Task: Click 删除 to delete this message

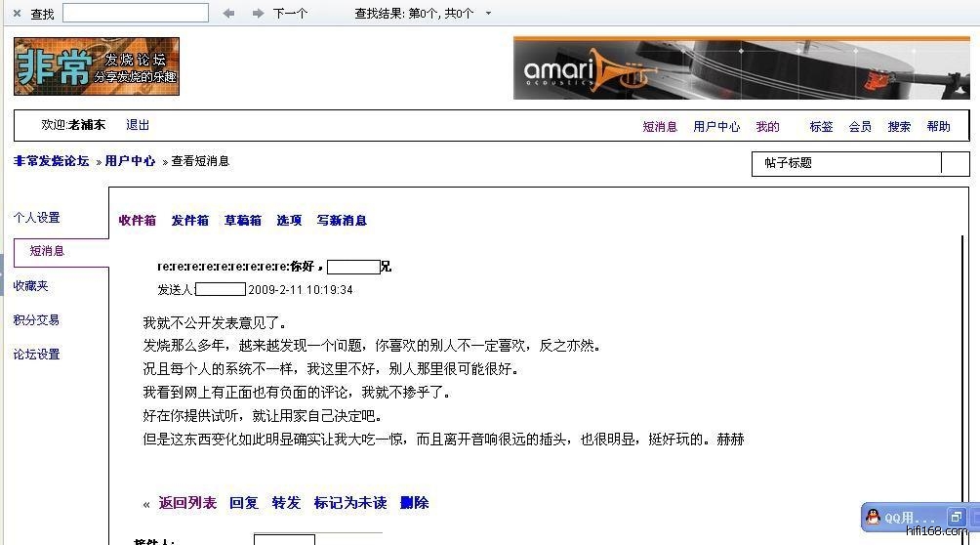Action: [x=414, y=503]
